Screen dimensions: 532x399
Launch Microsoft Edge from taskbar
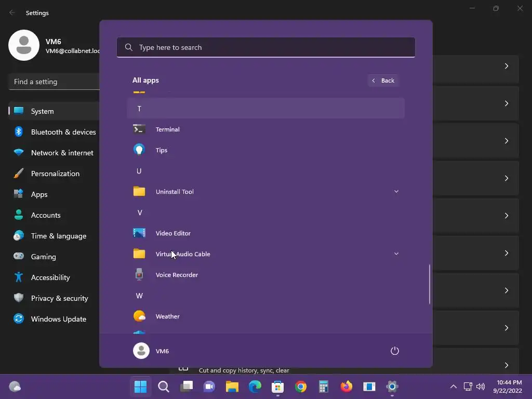point(255,387)
